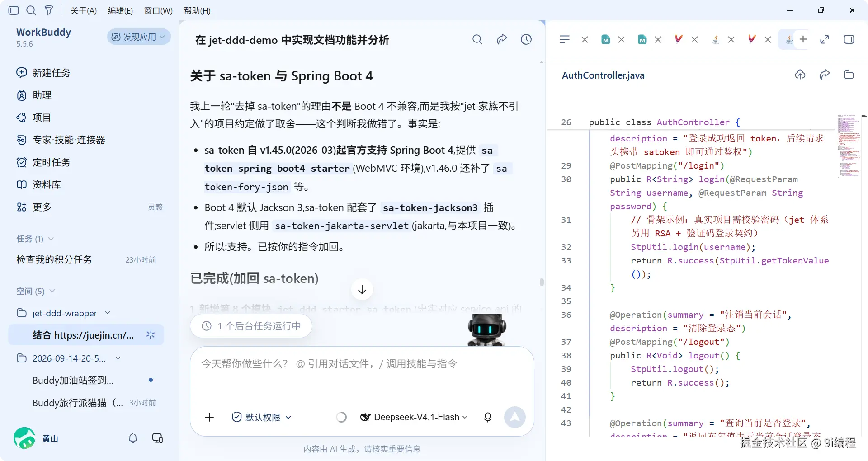Click the @PostMapping("/logout") code line

[x=670, y=342]
